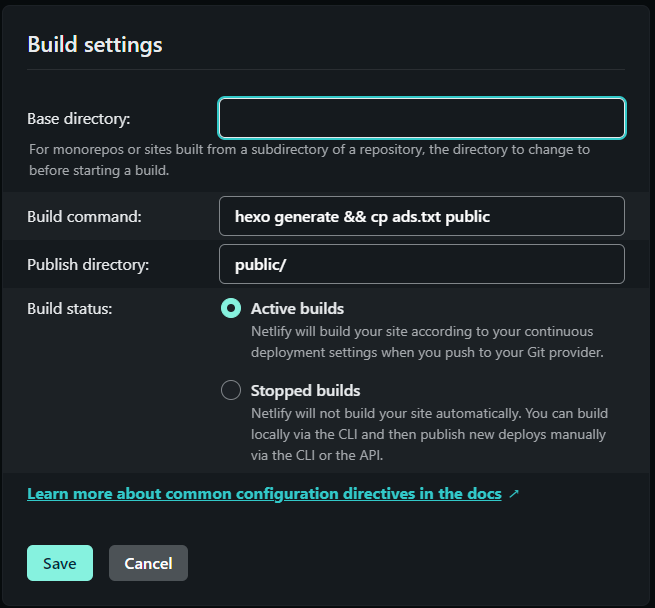The height and width of the screenshot is (608, 655).
Task: Click the 'Build settings' heading
Action: tap(94, 44)
